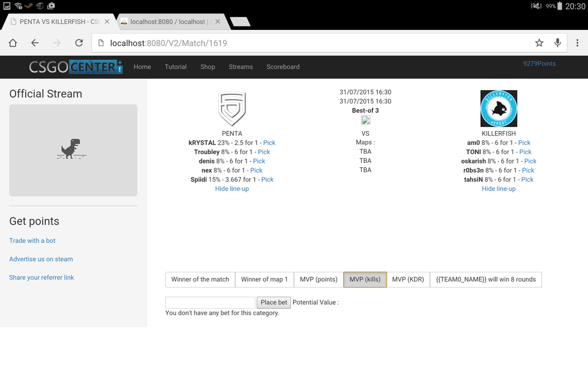This screenshot has width=588, height=368.
Task: Open the Shop nav item
Action: 208,67
